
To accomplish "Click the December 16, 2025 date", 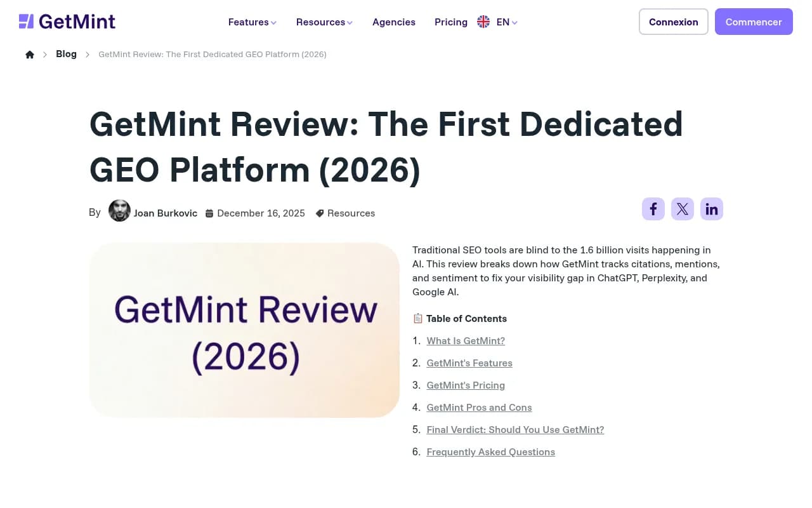I will [x=261, y=213].
